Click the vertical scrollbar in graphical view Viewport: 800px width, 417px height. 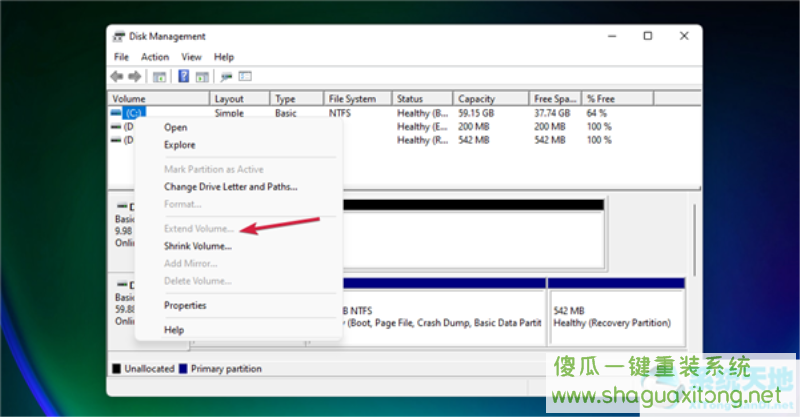[x=694, y=240]
